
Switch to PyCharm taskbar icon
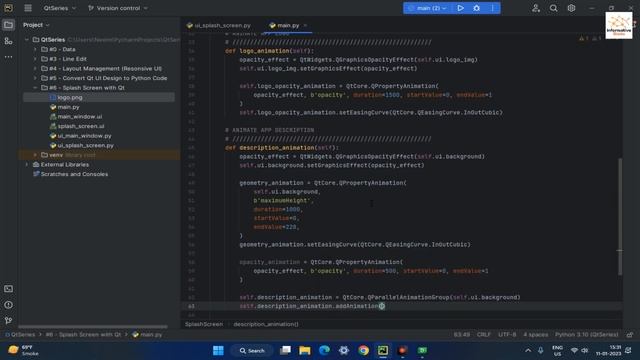pos(383,350)
